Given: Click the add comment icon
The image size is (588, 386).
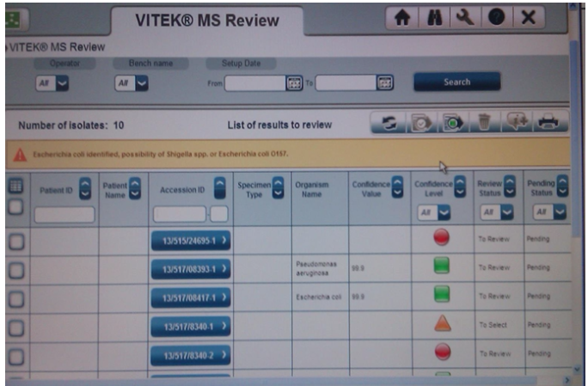Looking at the screenshot, I should 517,122.
